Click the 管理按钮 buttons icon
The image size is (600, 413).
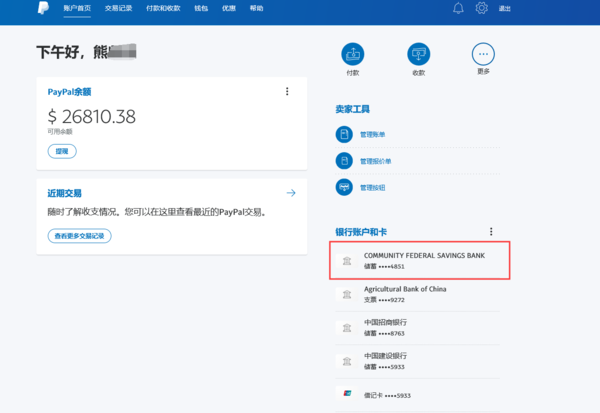click(344, 187)
